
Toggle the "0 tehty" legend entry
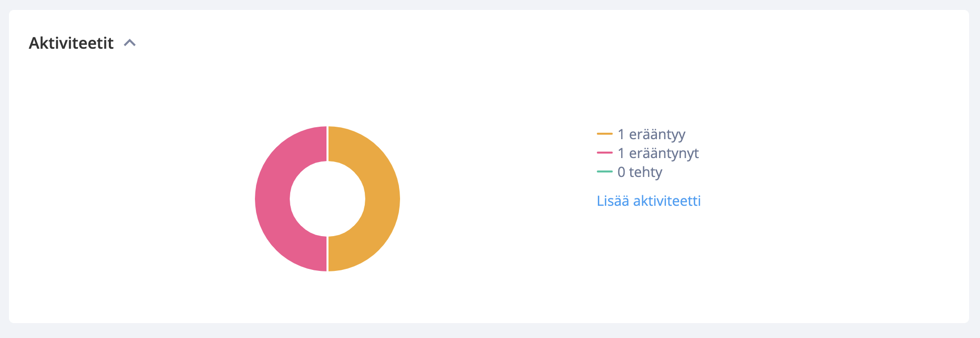[630, 172]
